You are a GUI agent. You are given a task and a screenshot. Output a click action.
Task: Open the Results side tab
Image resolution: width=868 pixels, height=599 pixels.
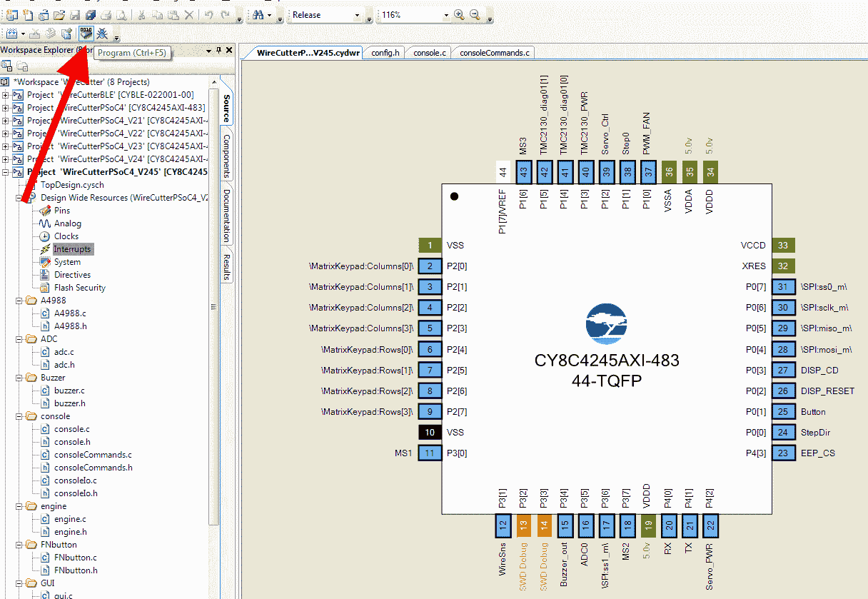[x=227, y=266]
